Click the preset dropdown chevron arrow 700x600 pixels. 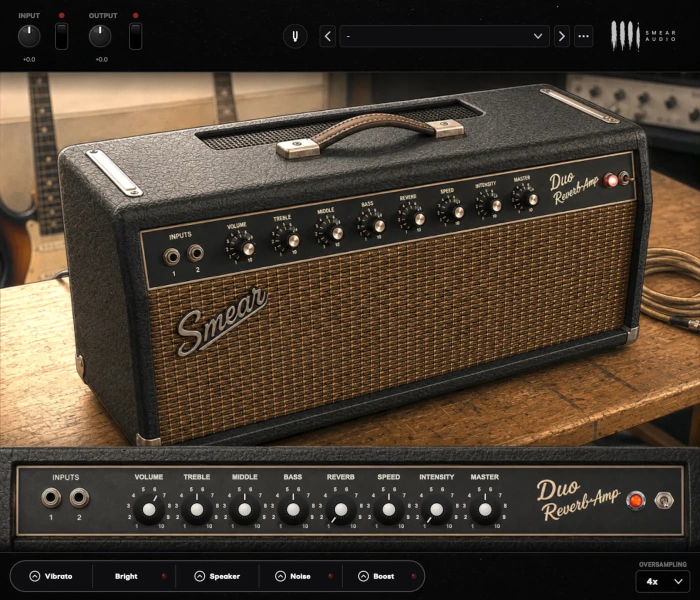(x=538, y=36)
